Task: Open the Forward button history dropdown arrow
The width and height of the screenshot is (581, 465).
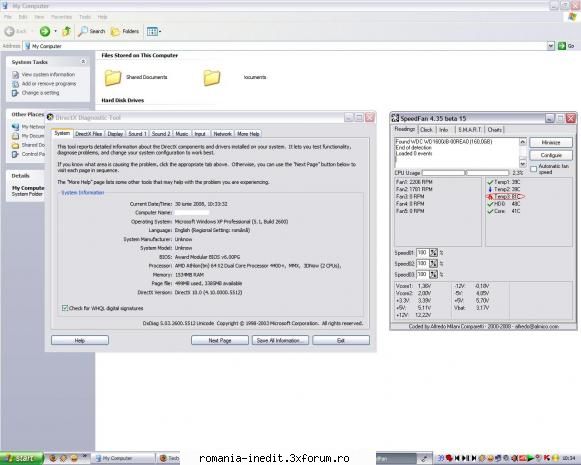Action: click(55, 31)
